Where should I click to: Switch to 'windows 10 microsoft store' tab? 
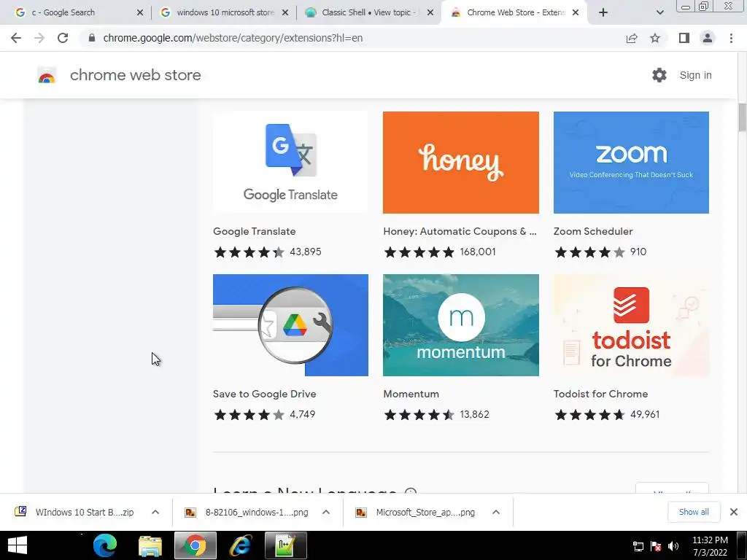point(225,12)
